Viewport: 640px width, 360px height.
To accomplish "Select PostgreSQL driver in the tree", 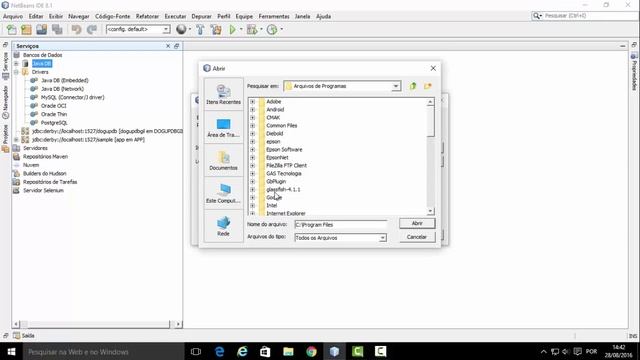I will (54, 122).
